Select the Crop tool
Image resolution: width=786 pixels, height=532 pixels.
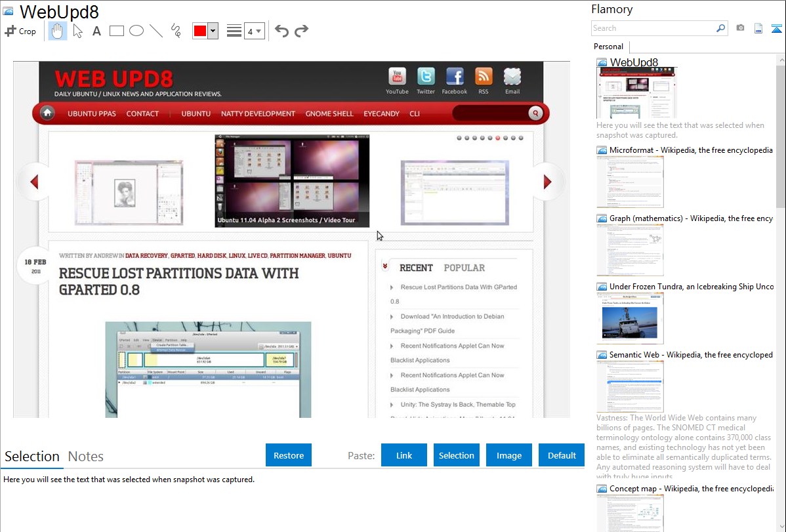20,31
